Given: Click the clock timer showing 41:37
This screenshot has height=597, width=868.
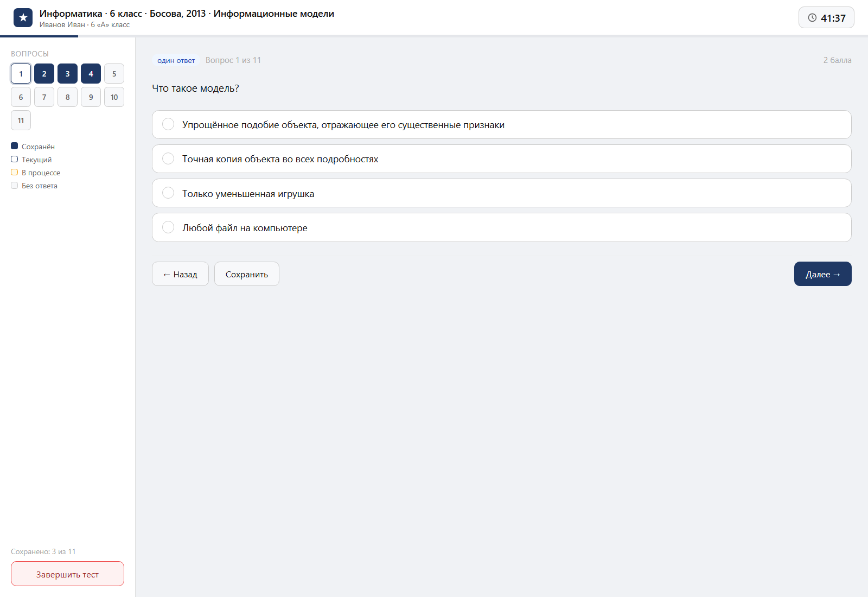Looking at the screenshot, I should point(826,17).
